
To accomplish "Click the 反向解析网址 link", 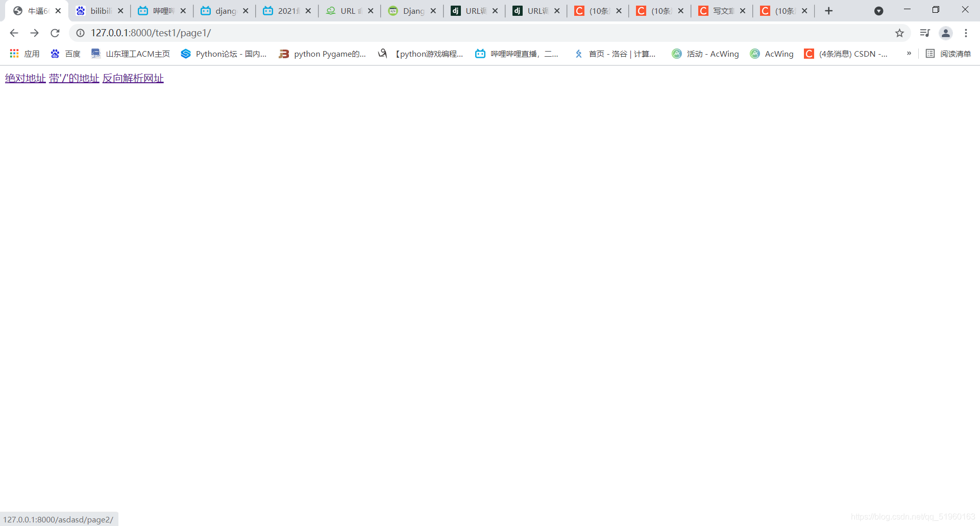I will (133, 78).
